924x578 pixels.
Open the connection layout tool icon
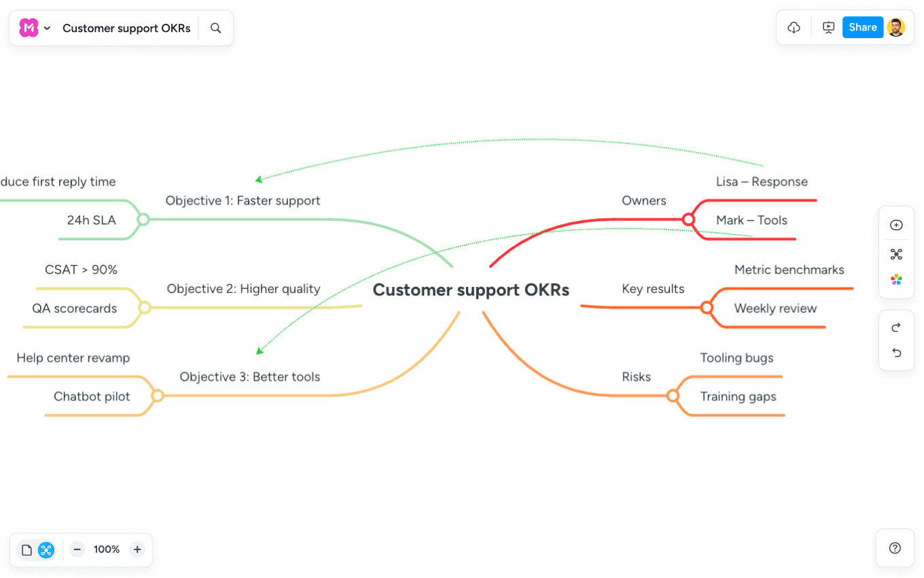coord(896,254)
